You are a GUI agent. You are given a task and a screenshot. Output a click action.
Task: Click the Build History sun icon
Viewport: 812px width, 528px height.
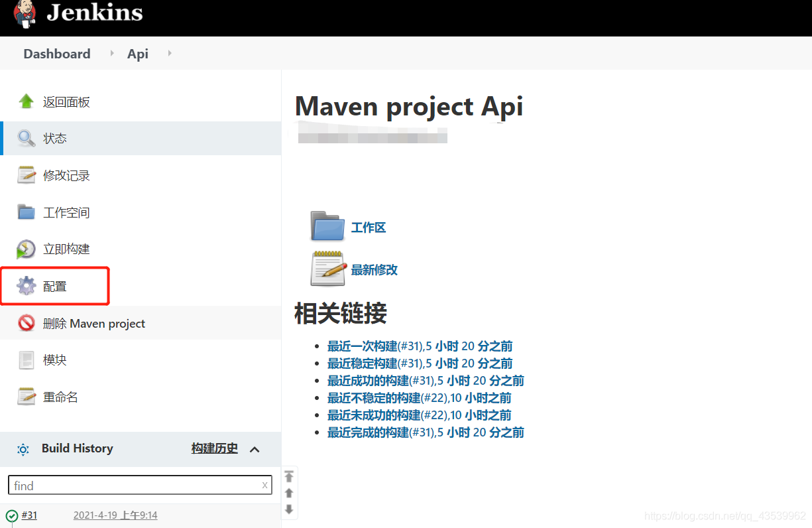tap(23, 449)
